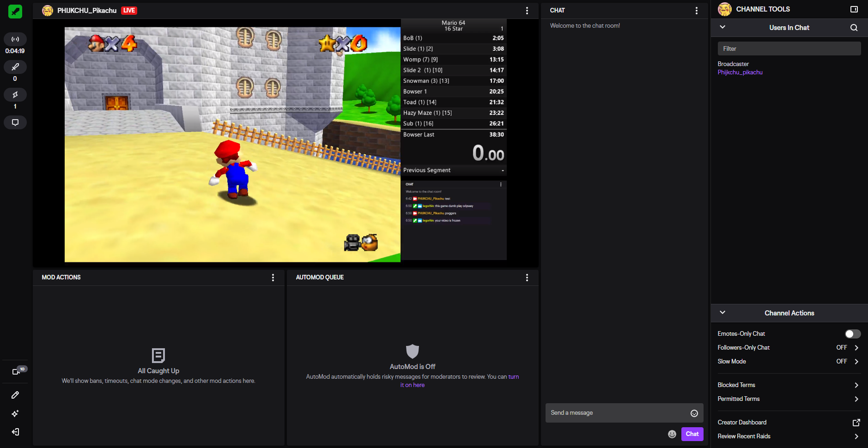Click the 'Hazy Maze (1) [15]' split row
868x448 pixels.
pos(454,113)
